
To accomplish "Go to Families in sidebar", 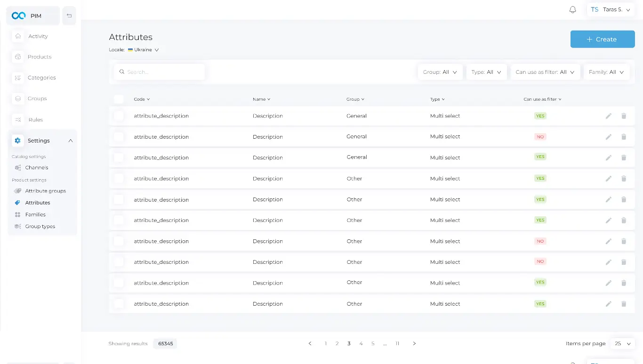I will pos(35,214).
